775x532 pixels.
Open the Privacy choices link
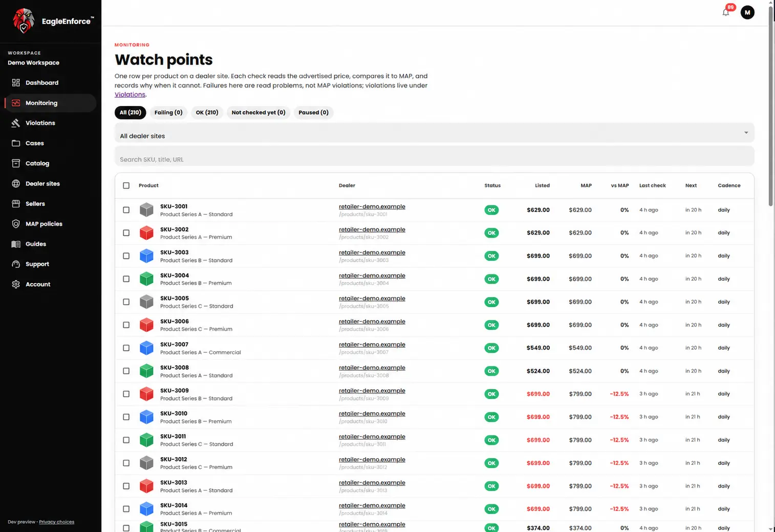coord(56,522)
